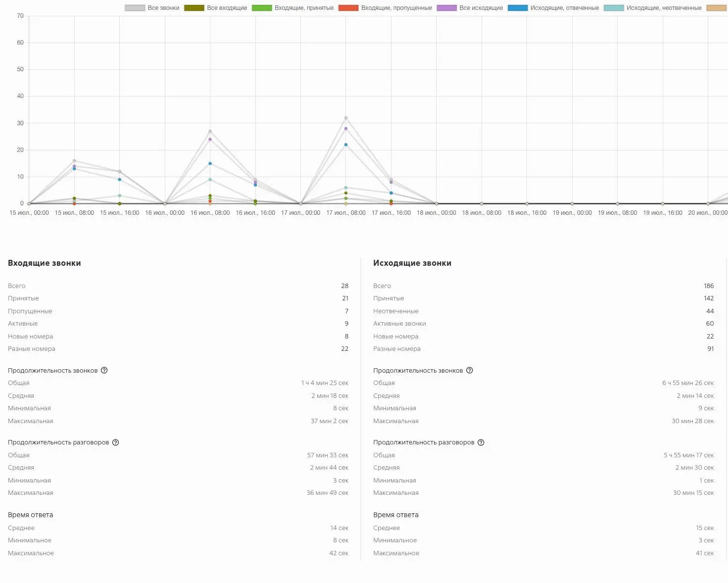Click the 57 мин 33 сек talk total

point(328,455)
